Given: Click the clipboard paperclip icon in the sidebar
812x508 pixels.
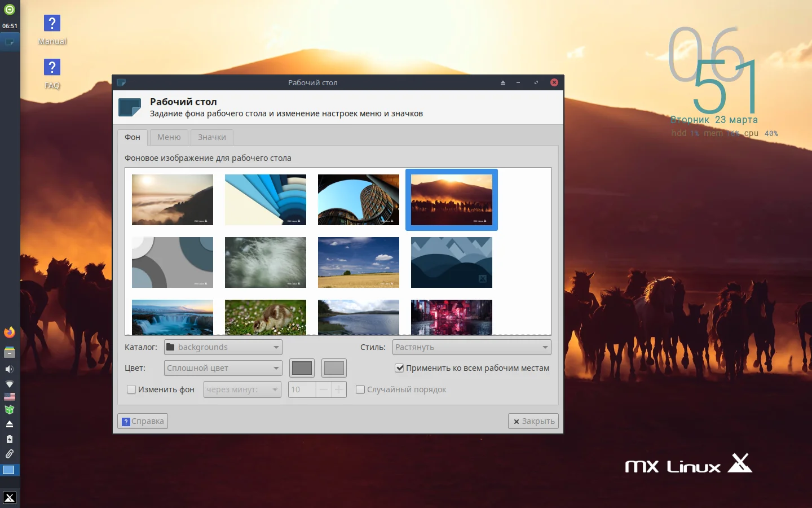Looking at the screenshot, I should pos(9,454).
